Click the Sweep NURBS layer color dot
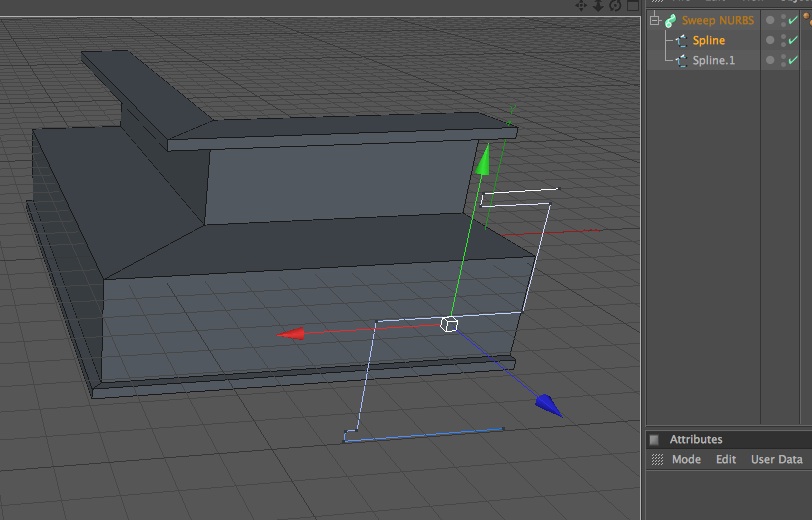812x520 pixels. (x=770, y=20)
